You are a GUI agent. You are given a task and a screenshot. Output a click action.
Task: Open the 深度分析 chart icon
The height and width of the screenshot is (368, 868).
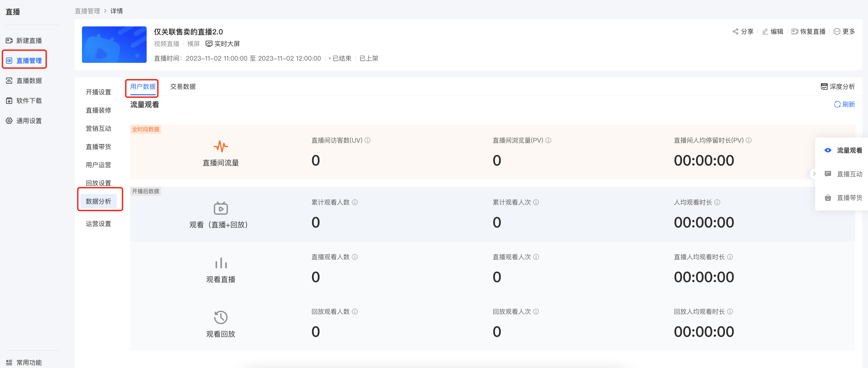[824, 87]
